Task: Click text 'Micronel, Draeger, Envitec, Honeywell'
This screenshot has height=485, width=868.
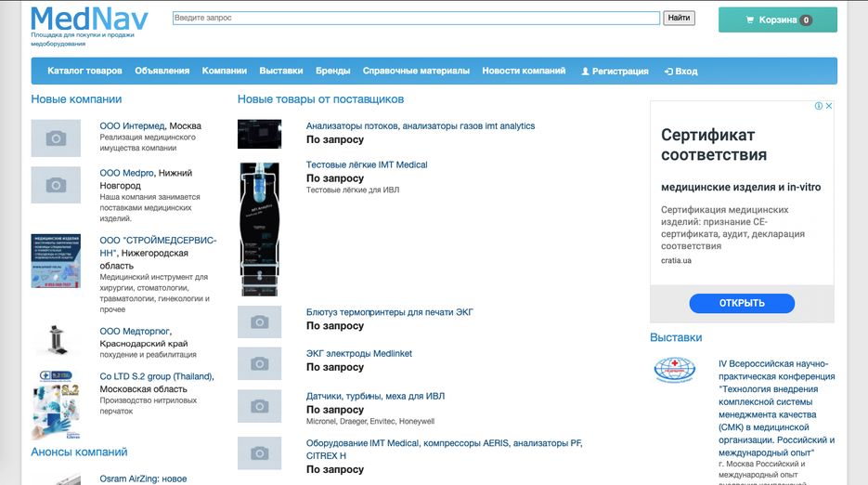Action: [x=370, y=421]
